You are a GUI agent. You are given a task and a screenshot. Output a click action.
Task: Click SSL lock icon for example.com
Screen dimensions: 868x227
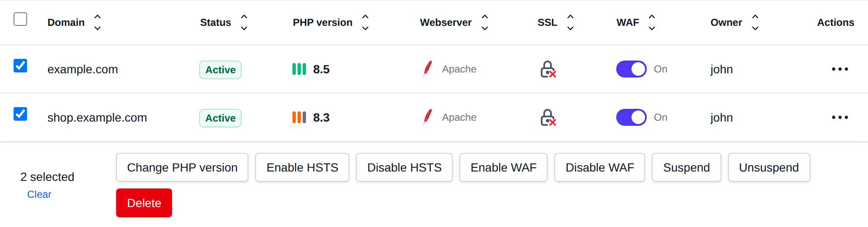pos(548,69)
